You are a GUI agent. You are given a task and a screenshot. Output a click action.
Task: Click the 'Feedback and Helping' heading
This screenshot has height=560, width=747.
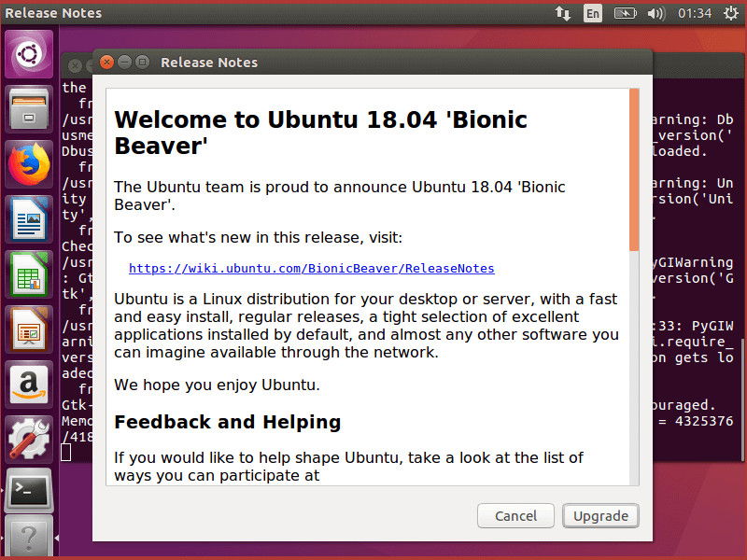[x=228, y=423]
